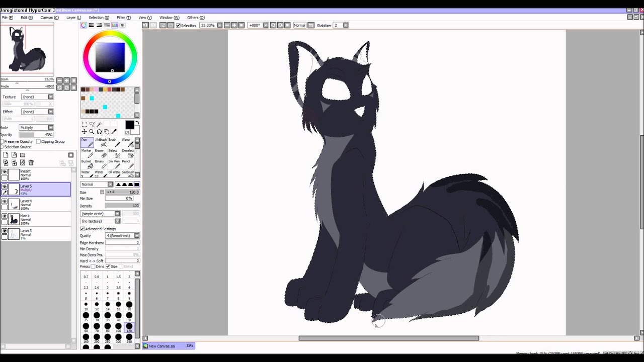Click undo arrow in the top toolbar
Screen dimensions: 644x362
click(145, 25)
